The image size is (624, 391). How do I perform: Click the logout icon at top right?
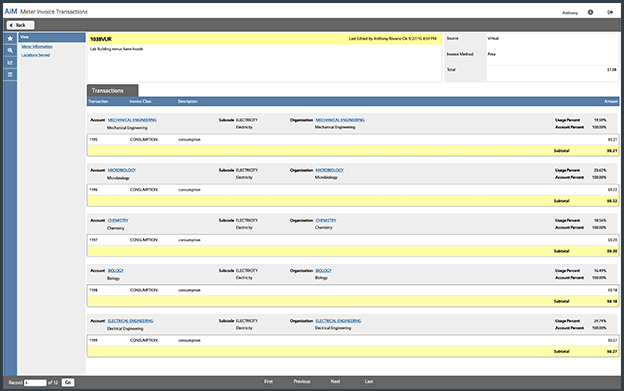point(610,12)
